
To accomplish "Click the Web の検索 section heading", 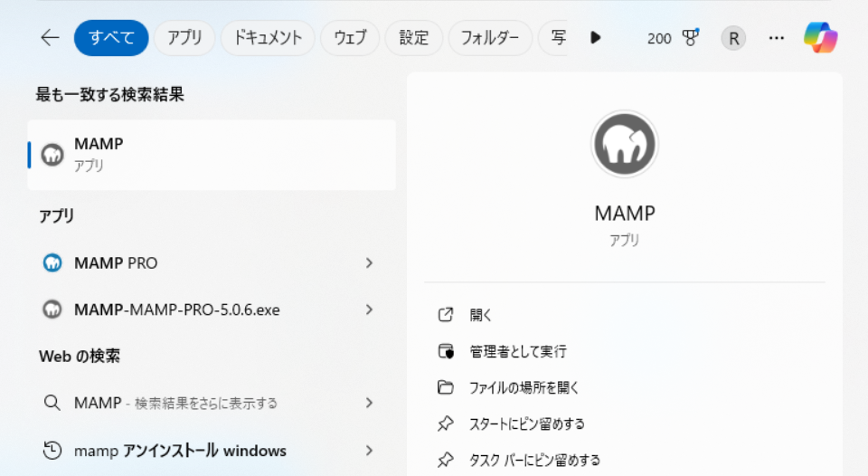I will 80,356.
